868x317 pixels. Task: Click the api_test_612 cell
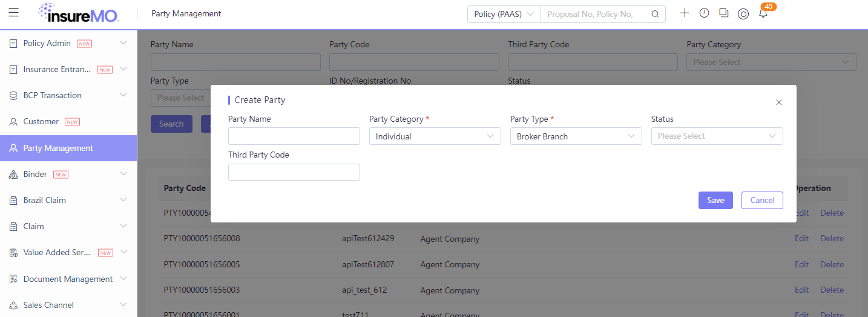point(364,290)
